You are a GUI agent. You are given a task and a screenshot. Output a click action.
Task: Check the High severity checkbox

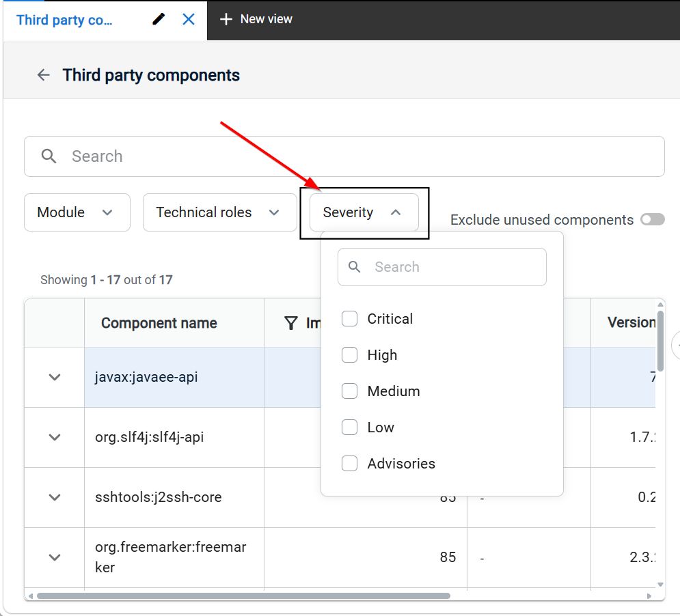click(x=349, y=355)
